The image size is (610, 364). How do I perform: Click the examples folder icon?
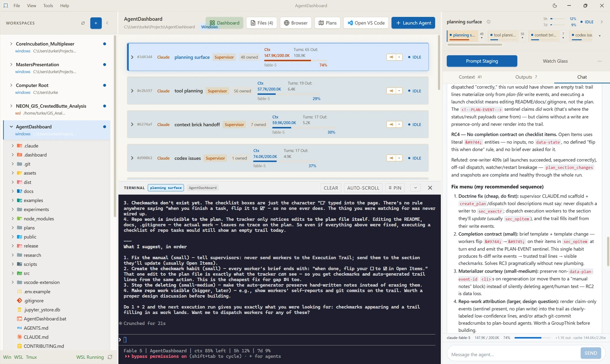[19, 201]
